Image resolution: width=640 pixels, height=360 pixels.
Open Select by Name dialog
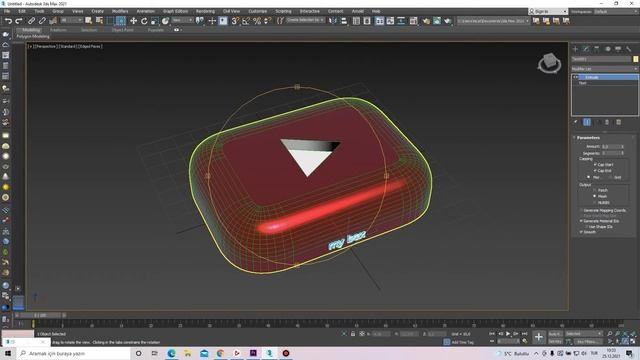99,21
